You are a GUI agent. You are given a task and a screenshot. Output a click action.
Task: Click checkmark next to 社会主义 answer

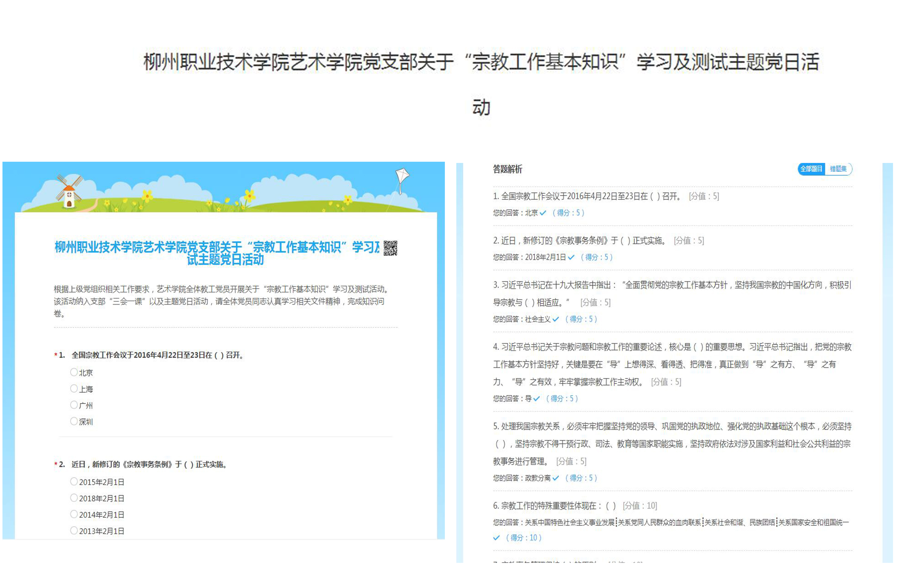click(x=556, y=319)
